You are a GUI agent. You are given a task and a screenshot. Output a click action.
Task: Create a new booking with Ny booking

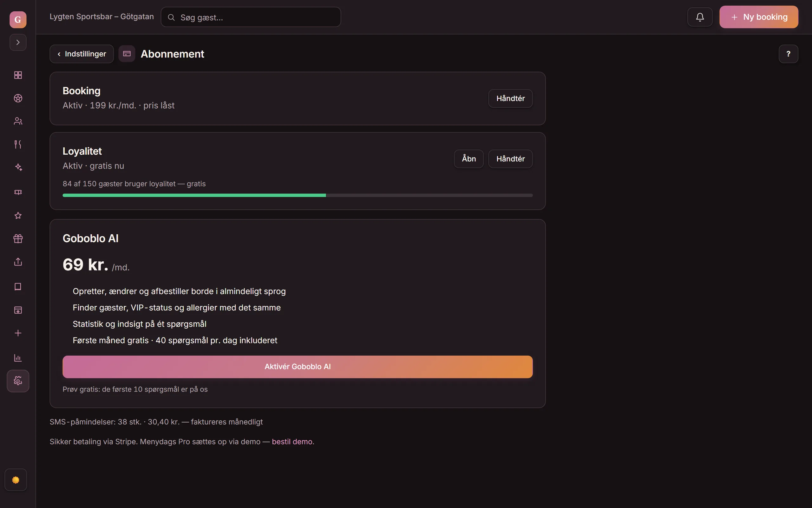coord(759,17)
